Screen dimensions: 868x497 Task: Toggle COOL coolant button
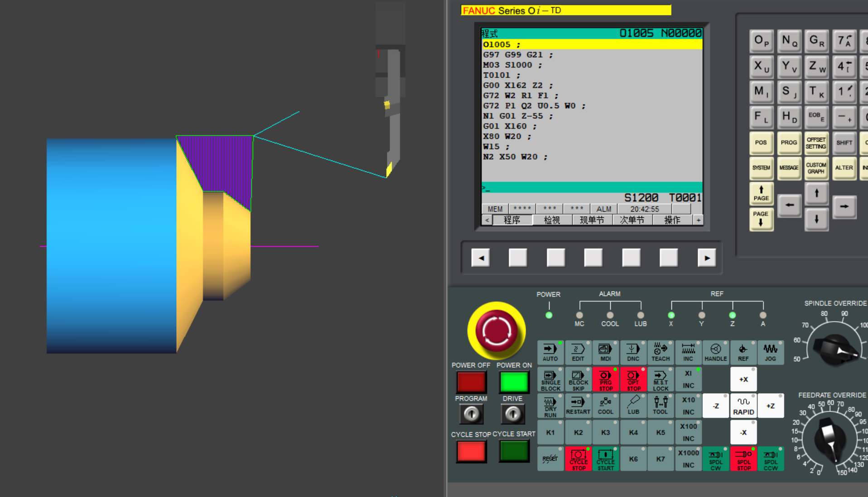click(606, 406)
